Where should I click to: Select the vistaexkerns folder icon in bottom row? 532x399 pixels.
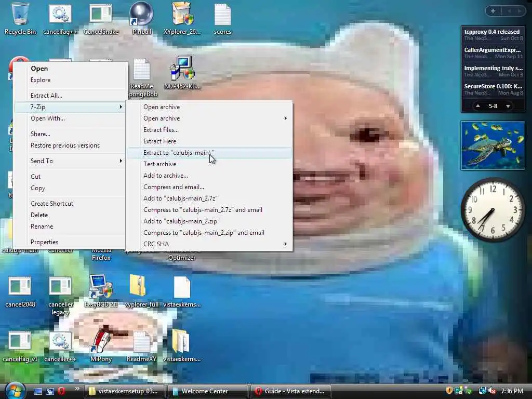[x=182, y=345]
